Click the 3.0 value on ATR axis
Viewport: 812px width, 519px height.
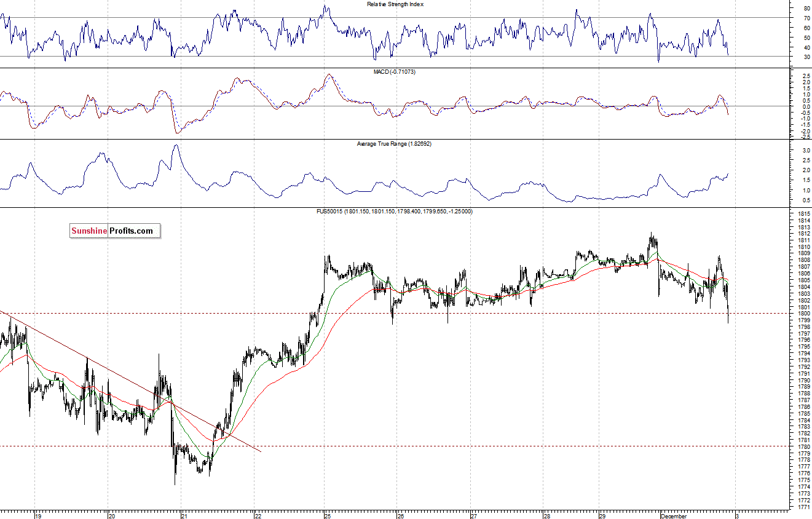point(805,150)
